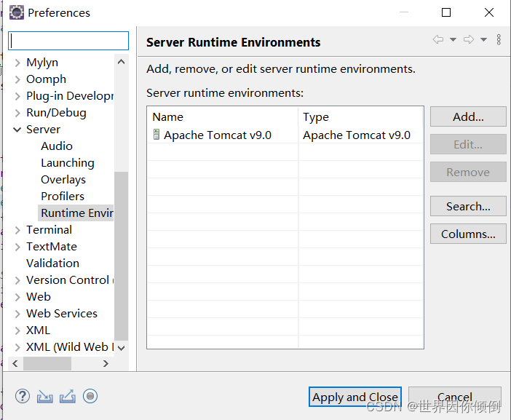Click the Columns... button
This screenshot has height=420, width=511.
coord(468,234)
